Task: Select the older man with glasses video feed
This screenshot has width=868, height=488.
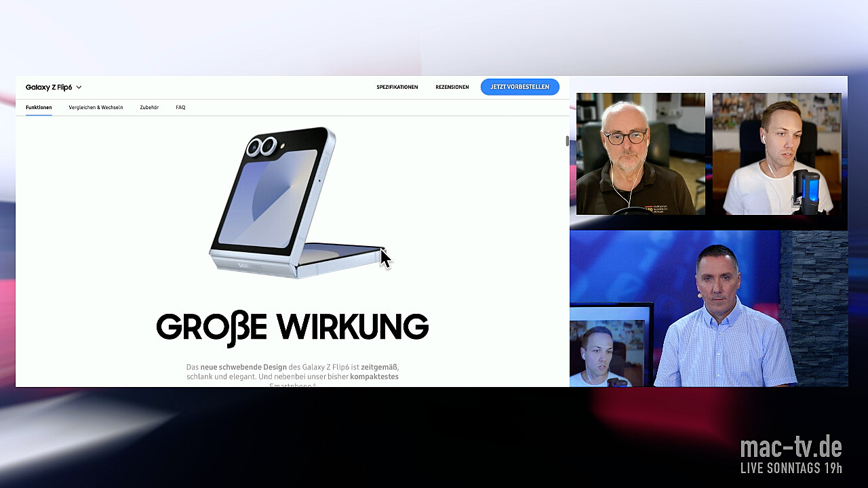Action: point(641,154)
